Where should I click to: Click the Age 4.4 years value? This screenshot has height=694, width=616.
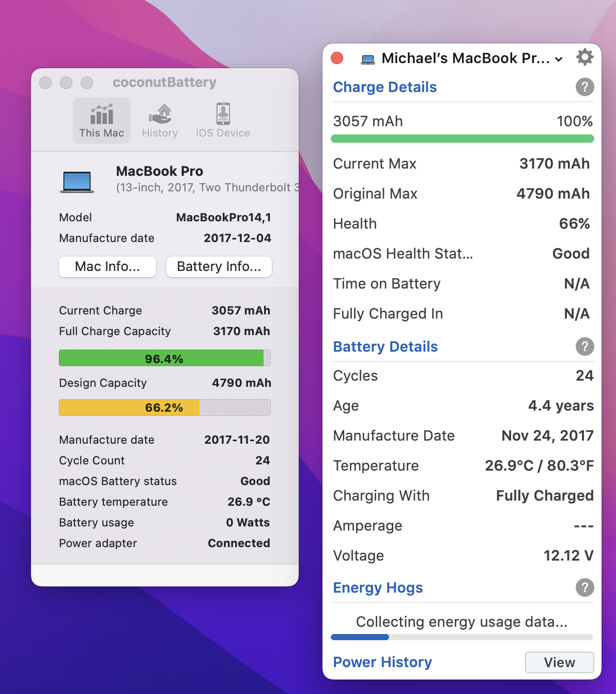561,405
